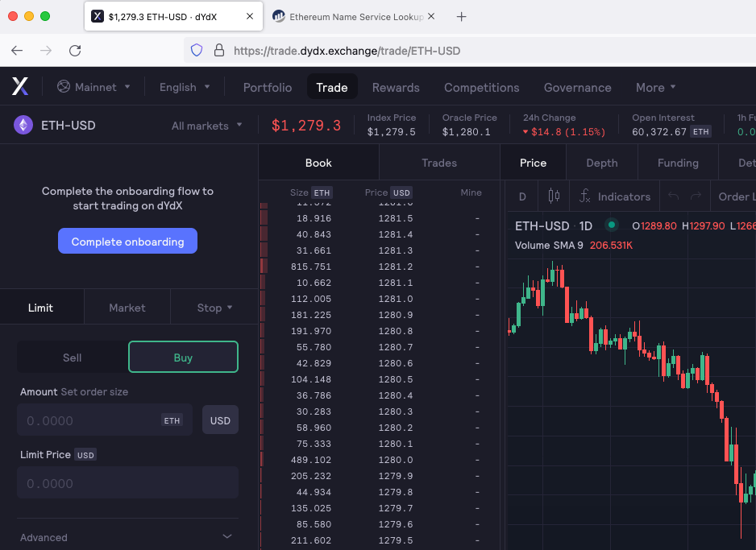The width and height of the screenshot is (756, 550).
Task: Click order book price 1279.5
Action: coord(396,540)
